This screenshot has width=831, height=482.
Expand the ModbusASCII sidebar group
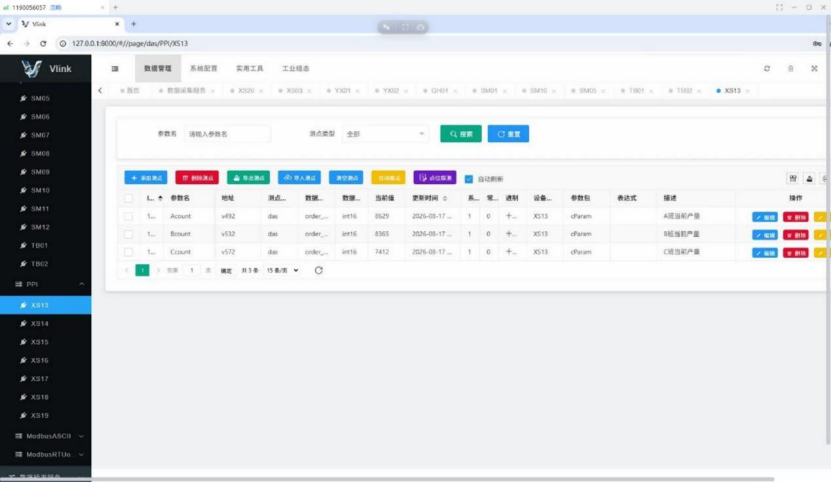click(46, 436)
